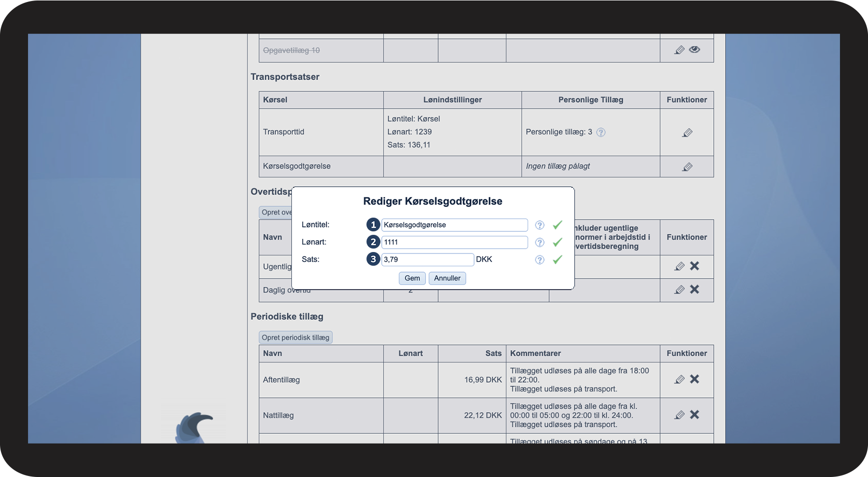868x477 pixels.
Task: Click the help icon beside Lønart field
Action: click(x=539, y=242)
